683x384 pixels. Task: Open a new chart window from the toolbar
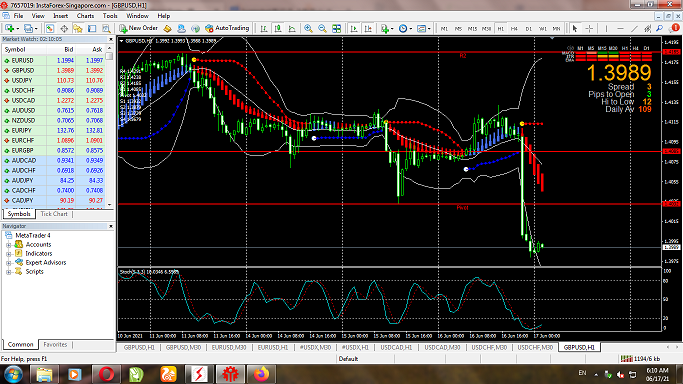tap(9, 28)
